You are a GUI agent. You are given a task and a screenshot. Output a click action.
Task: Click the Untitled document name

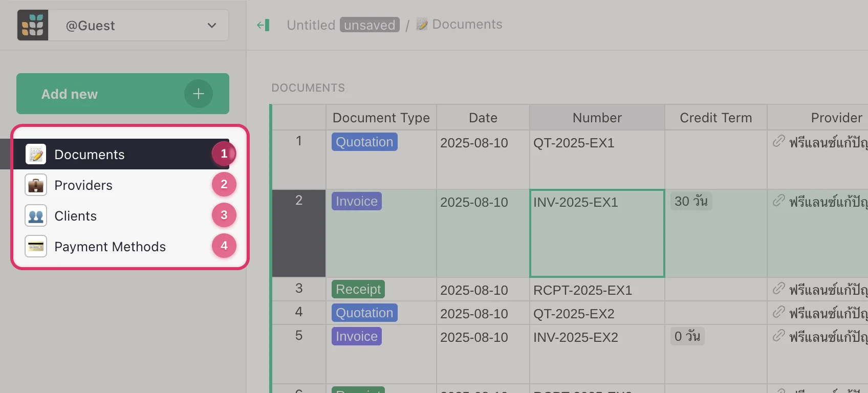pyautogui.click(x=311, y=25)
